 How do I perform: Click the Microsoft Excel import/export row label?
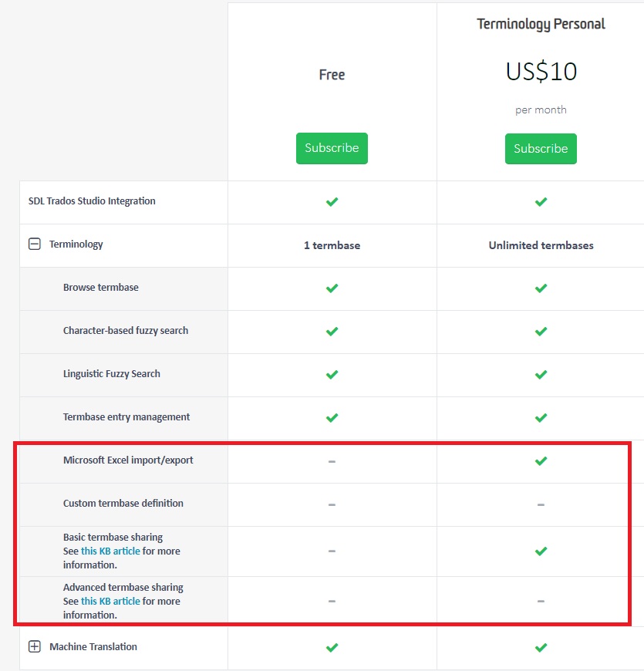pyautogui.click(x=128, y=460)
